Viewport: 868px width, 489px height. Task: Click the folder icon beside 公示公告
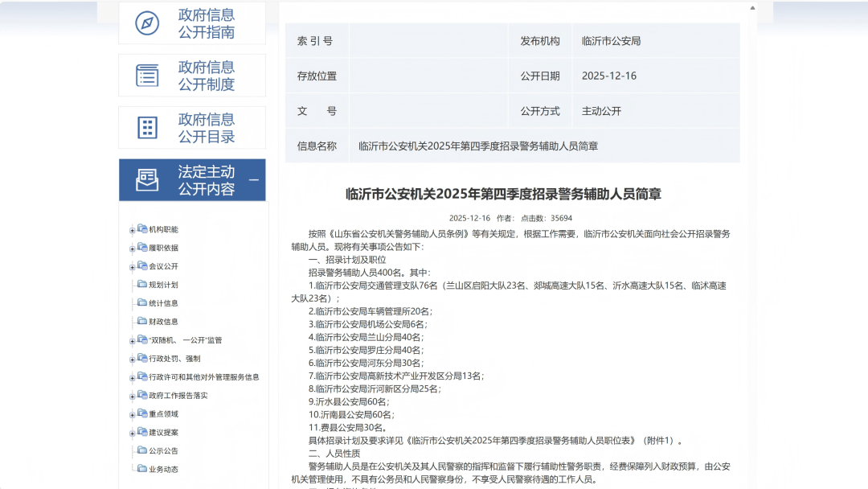142,451
